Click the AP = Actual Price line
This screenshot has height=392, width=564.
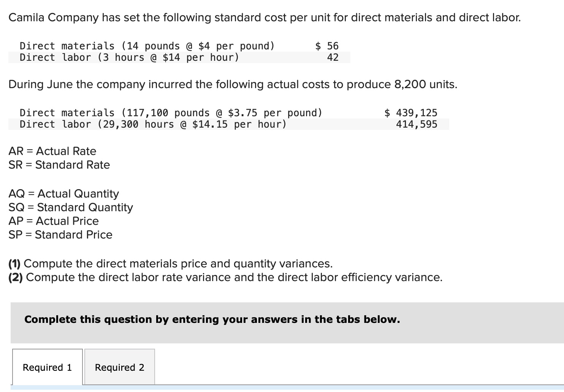[53, 221]
